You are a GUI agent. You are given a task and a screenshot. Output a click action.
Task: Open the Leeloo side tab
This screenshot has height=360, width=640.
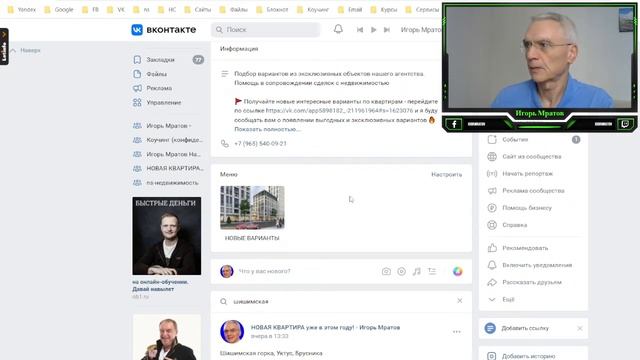tap(4, 47)
